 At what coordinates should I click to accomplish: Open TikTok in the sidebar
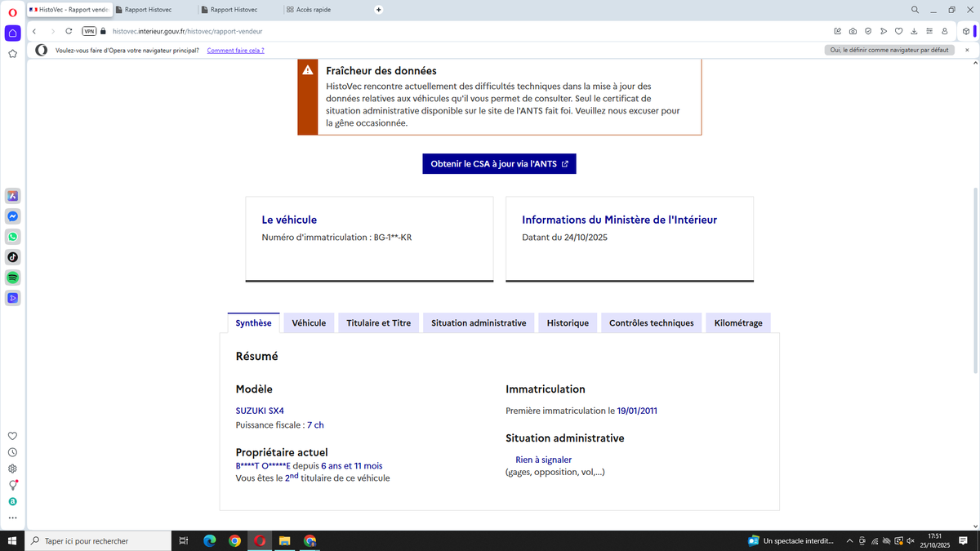pyautogui.click(x=12, y=257)
